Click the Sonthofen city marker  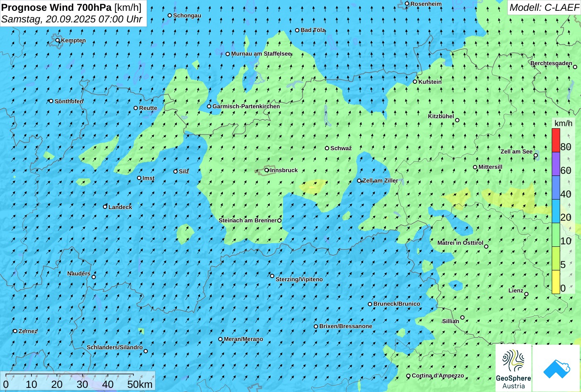click(x=51, y=101)
